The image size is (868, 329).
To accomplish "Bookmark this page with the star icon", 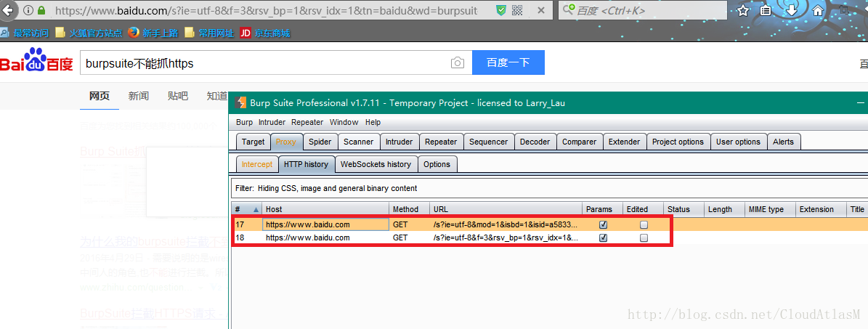I will (x=743, y=10).
